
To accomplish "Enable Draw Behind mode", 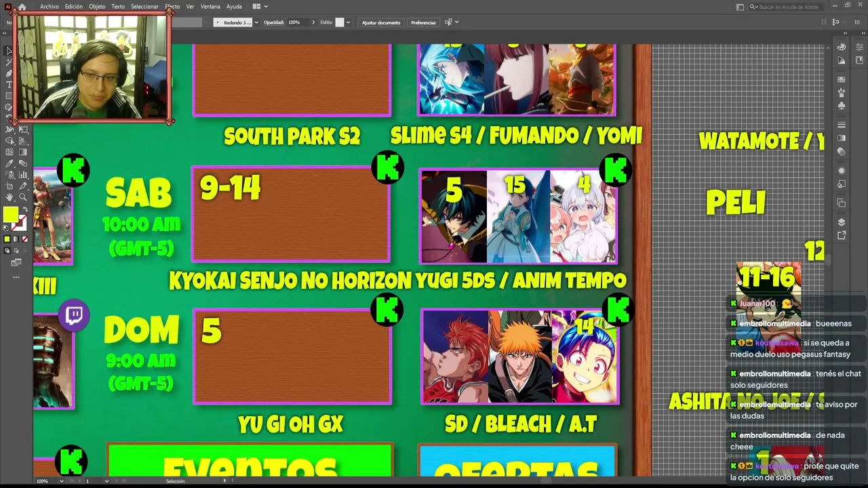I will (x=16, y=251).
